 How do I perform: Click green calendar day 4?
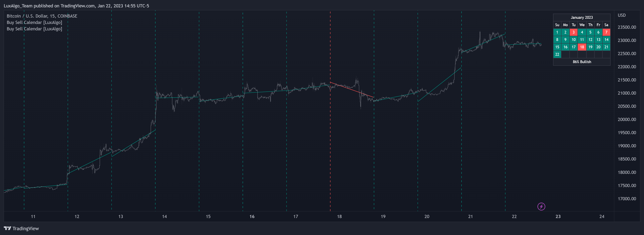coord(582,32)
